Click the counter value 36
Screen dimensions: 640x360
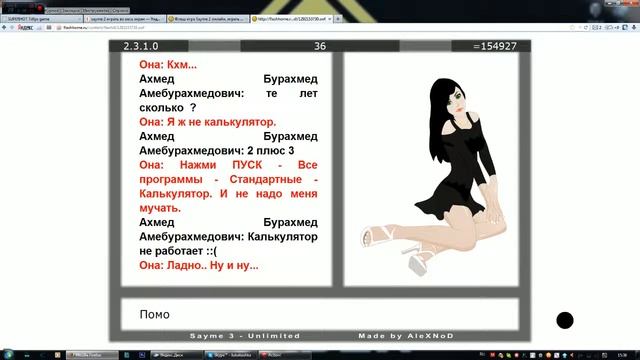[x=320, y=46]
